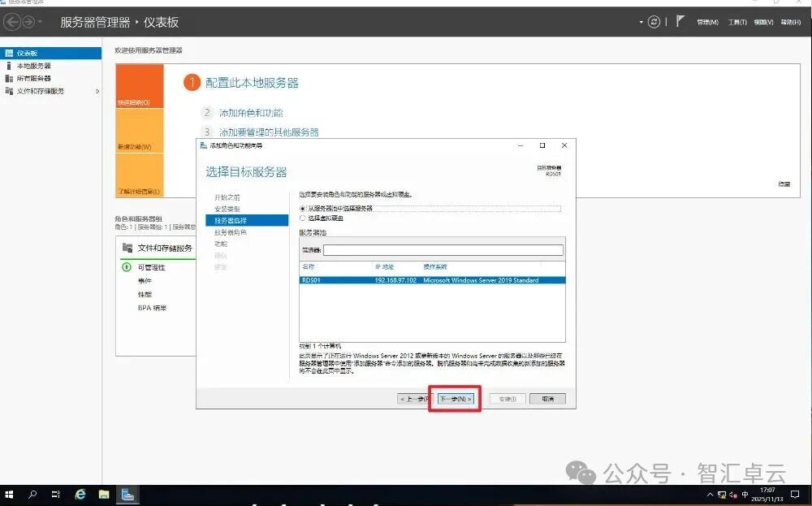This screenshot has width=812, height=506.
Task: Open File Explorer from the taskbar
Action: [x=104, y=494]
